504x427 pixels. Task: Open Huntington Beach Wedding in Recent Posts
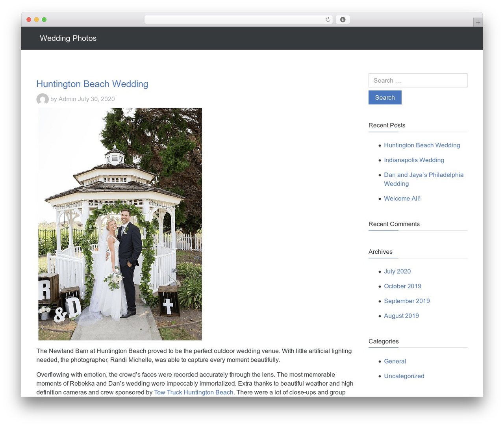(422, 145)
